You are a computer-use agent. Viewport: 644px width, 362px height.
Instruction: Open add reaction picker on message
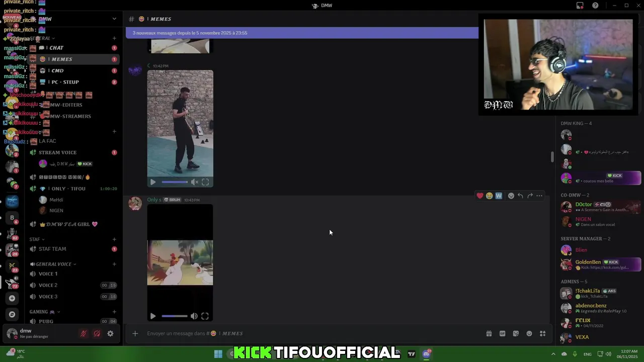coord(511,196)
